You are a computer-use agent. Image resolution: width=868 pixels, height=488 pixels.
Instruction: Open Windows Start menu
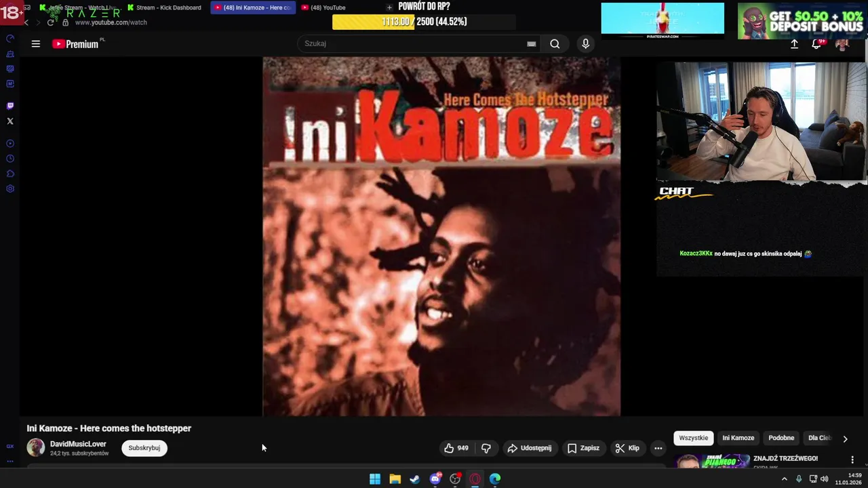coord(375,479)
